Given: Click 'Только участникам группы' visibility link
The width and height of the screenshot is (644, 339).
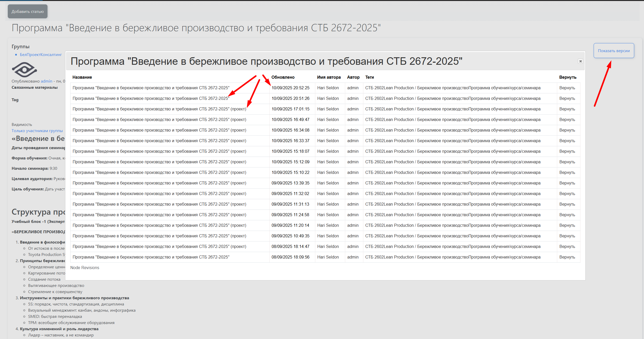Looking at the screenshot, I should click(37, 131).
